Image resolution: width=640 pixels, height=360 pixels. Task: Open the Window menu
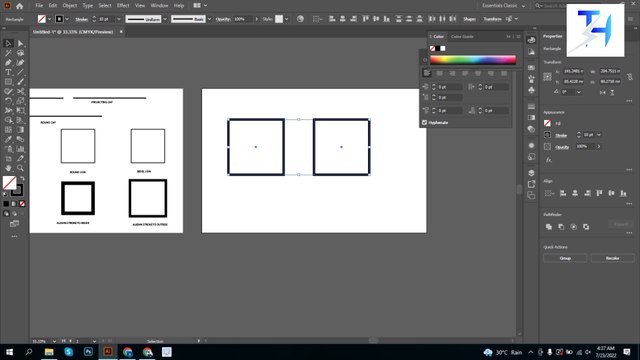[x=159, y=6]
